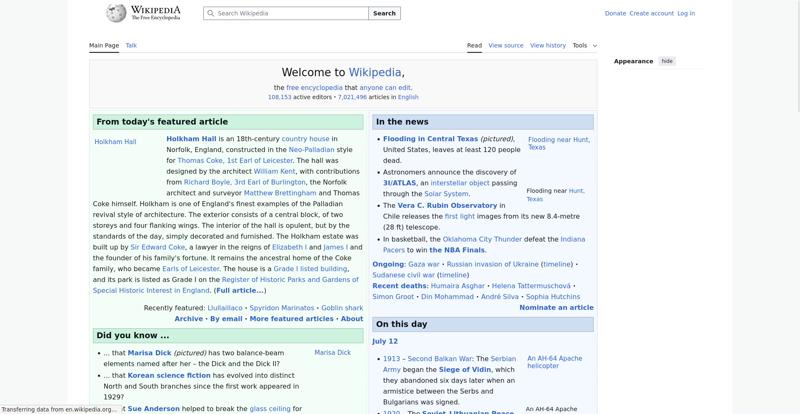
Task: Open the Matthew Brettingham link
Action: (280, 193)
